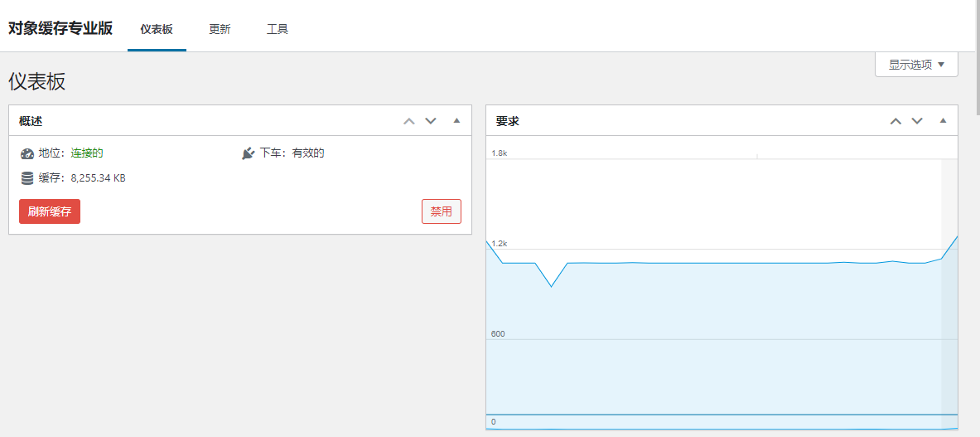Viewport: 980px width, 437px height.
Task: Open the 显示选项 dropdown
Action: coord(916,65)
